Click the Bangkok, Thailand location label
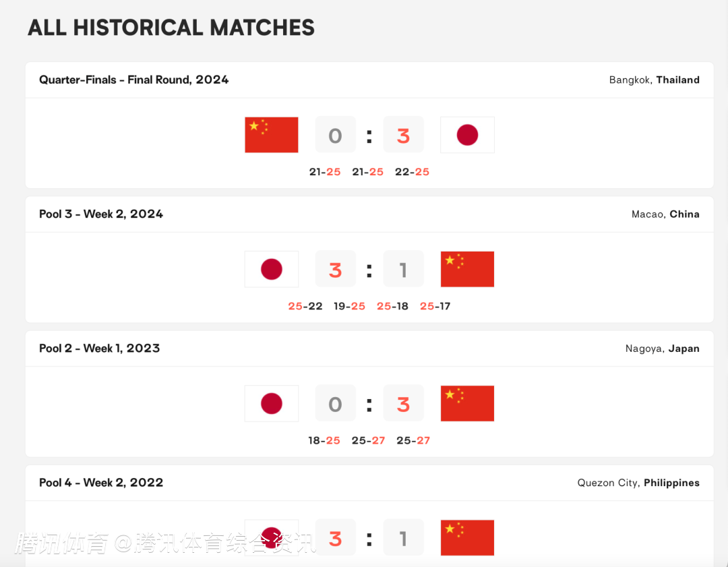Image resolution: width=728 pixels, height=567 pixels. tap(654, 80)
